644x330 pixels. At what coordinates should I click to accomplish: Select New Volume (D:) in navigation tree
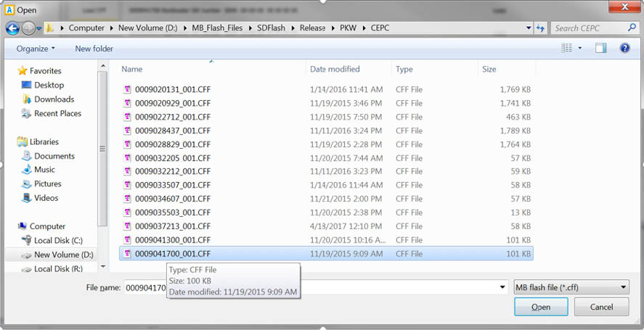(63, 255)
